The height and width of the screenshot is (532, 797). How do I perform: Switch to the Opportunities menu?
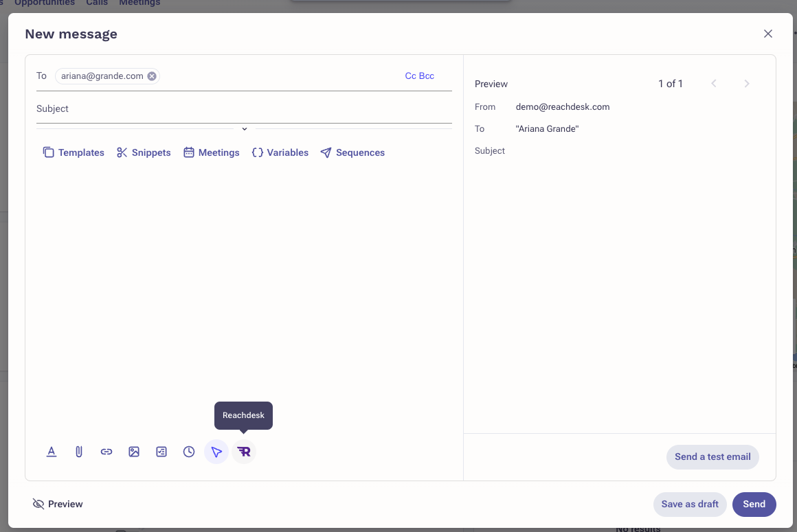(x=44, y=3)
